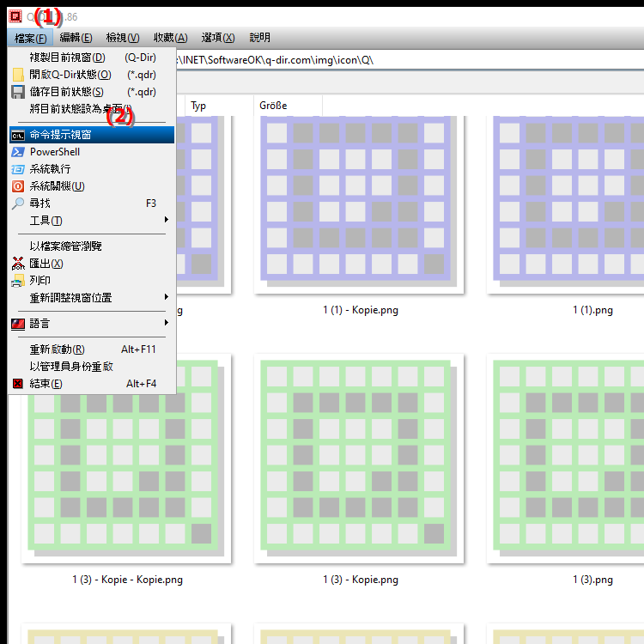
Task: Click the red power icon for 系統關機
Action: 18,186
